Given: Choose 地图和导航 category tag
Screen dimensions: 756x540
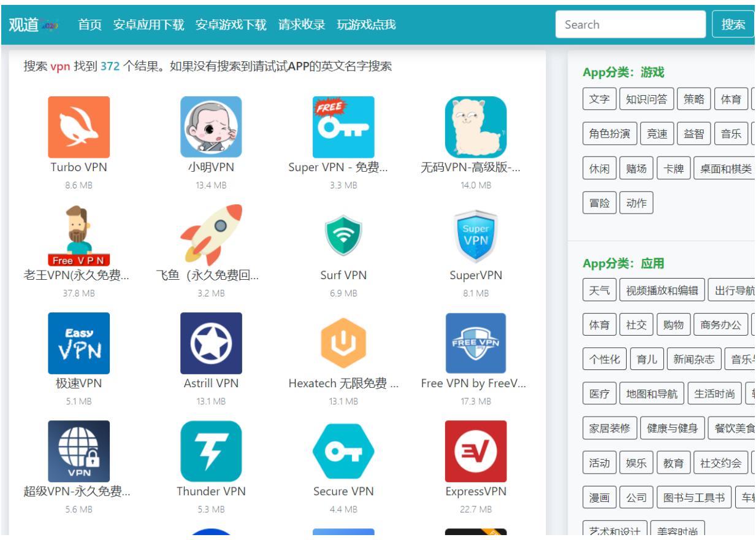Looking at the screenshot, I should pos(652,394).
